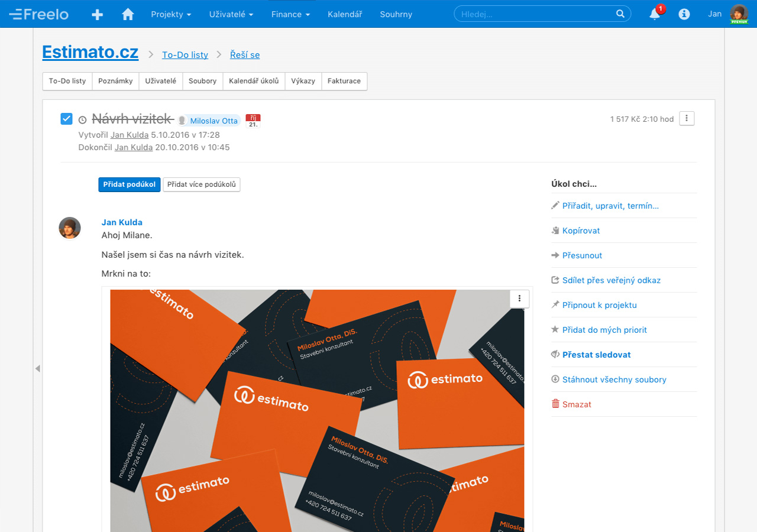Open the task three-dots menu
The height and width of the screenshot is (532, 757).
[687, 119]
